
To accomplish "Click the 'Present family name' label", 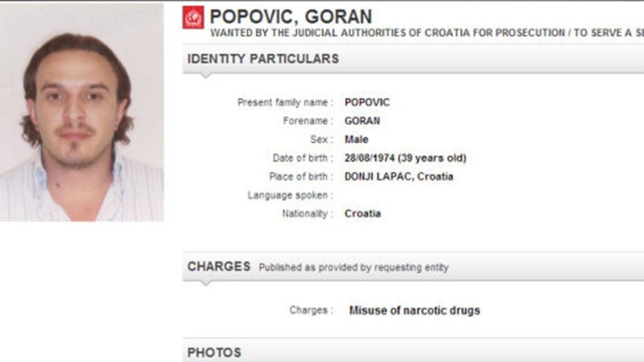I will [x=285, y=102].
